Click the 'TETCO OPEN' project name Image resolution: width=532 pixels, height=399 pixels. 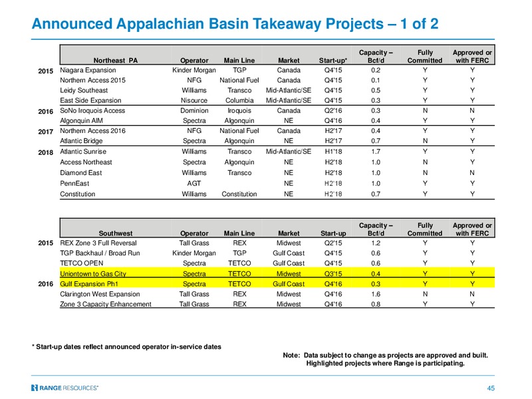[81, 263]
